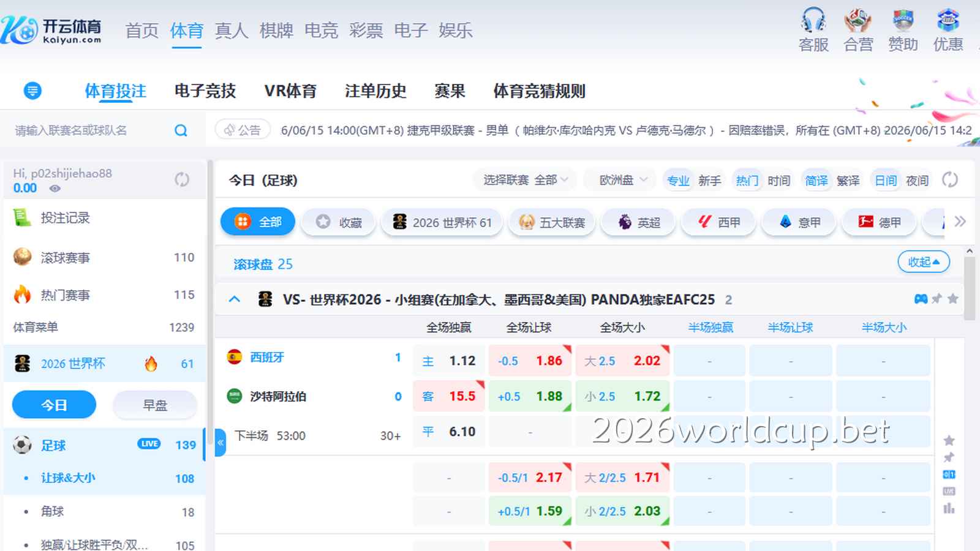
Task: Select 新手 beginner mode
Action: coord(710,181)
